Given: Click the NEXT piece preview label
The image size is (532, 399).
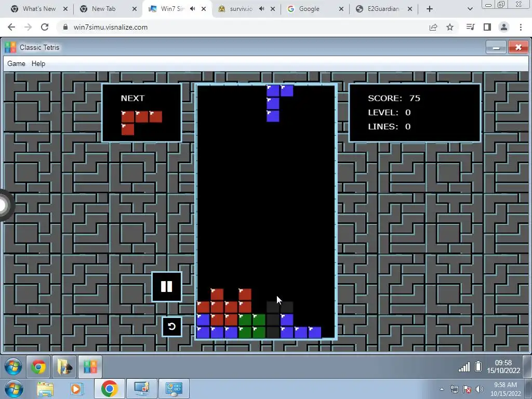Looking at the screenshot, I should pos(132,98).
